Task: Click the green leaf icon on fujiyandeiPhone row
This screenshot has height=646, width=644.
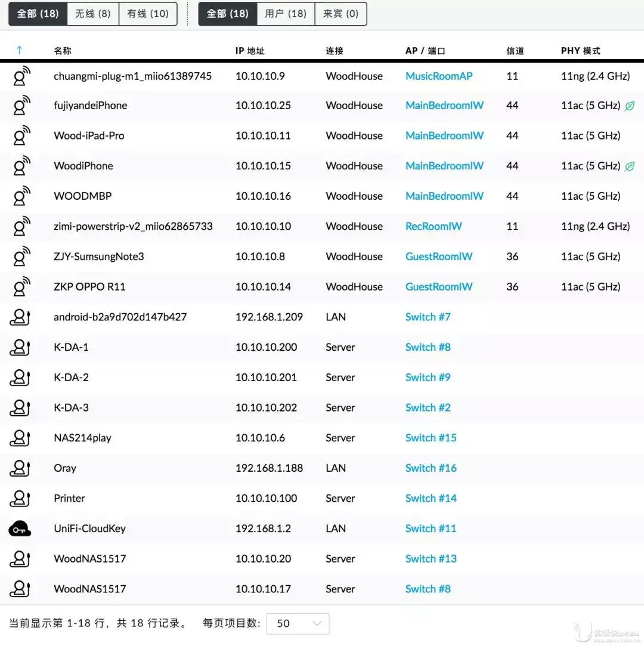Action: coord(630,106)
